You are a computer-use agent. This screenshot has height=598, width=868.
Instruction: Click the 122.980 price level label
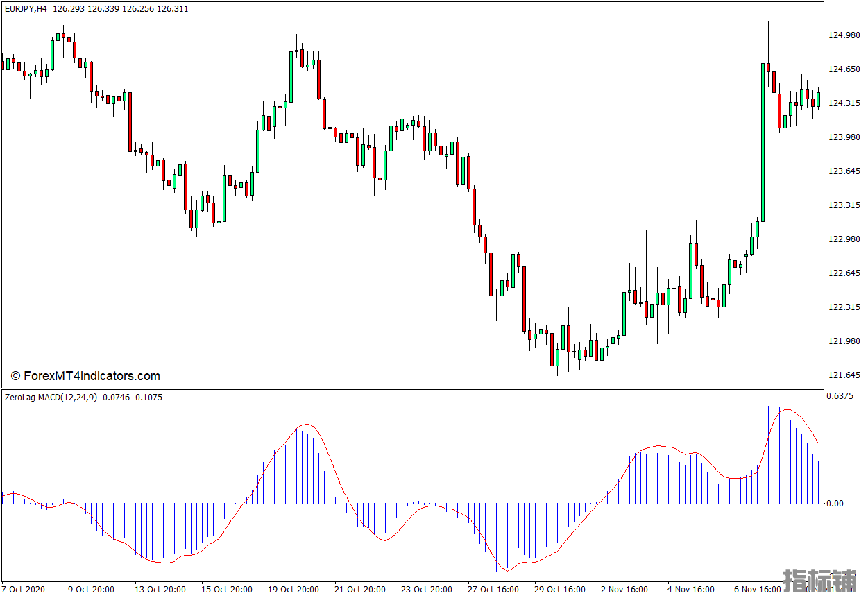(x=844, y=239)
